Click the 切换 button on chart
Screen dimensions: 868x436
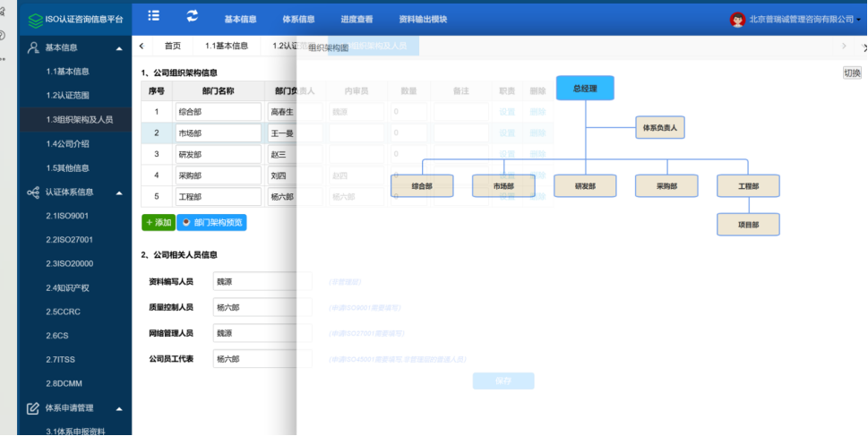click(852, 73)
